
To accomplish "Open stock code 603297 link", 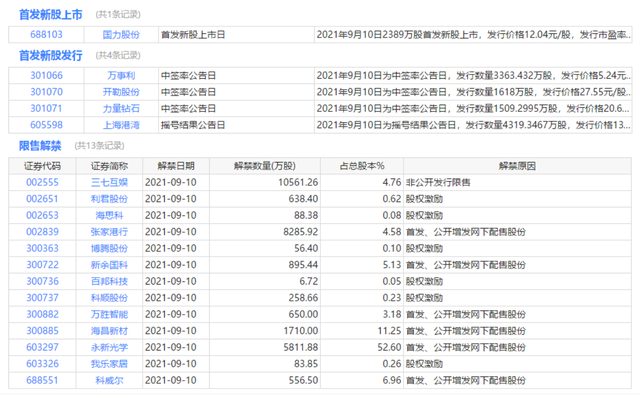I will point(42,347).
